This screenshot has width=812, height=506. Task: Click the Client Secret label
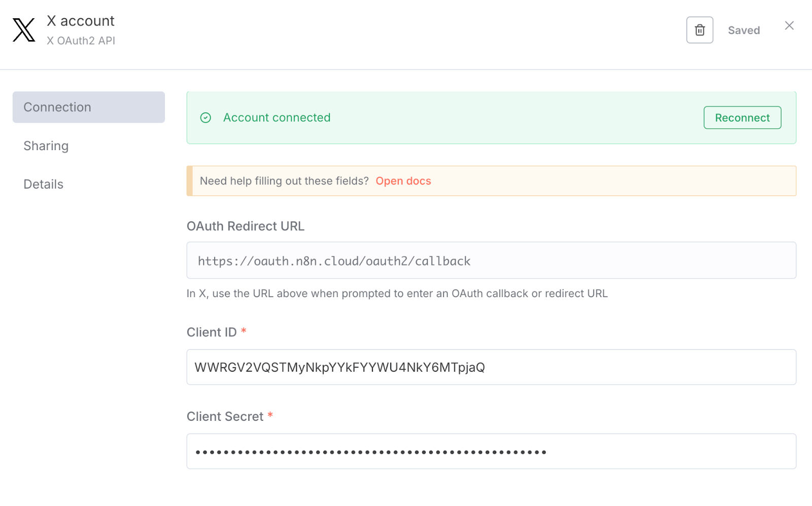point(225,416)
